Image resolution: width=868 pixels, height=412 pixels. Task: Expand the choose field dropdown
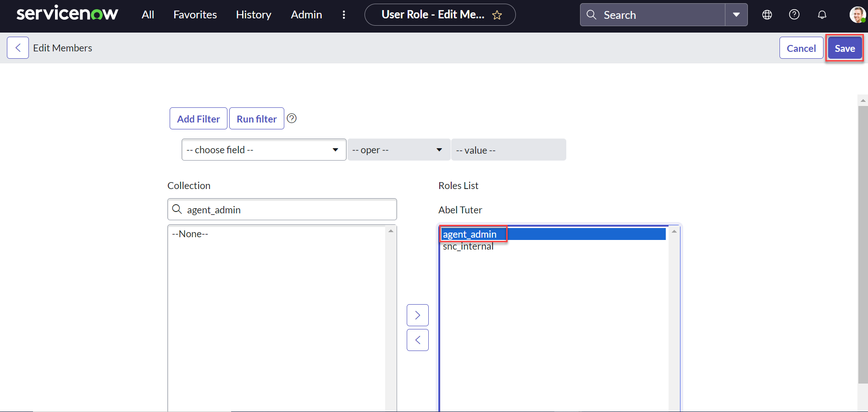pos(264,150)
